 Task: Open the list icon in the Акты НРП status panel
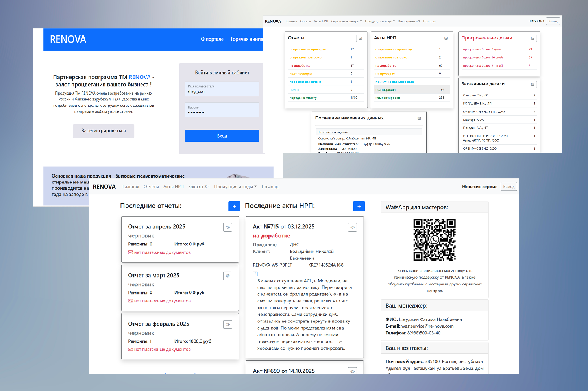446,38
